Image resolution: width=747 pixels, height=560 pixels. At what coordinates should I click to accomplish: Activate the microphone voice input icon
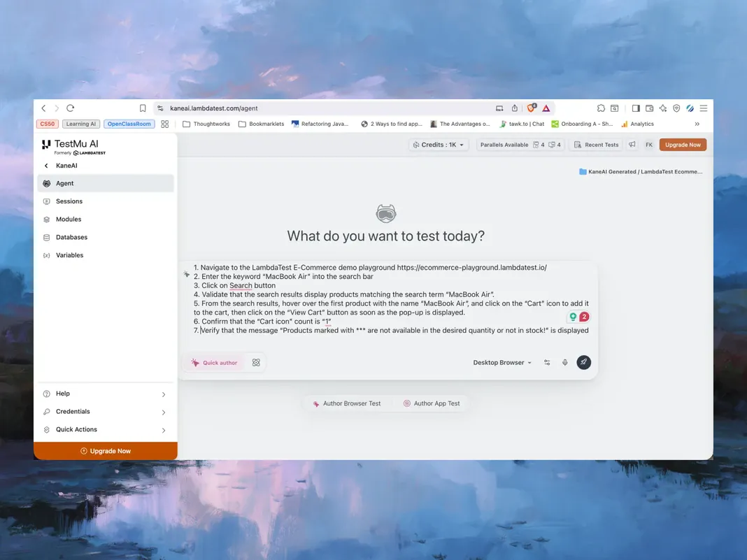(565, 362)
